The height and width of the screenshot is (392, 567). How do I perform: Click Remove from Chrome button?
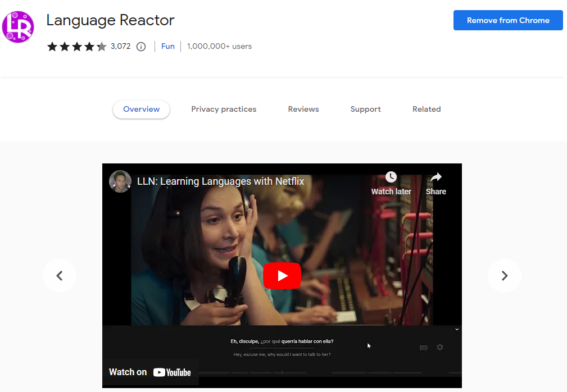(x=508, y=20)
